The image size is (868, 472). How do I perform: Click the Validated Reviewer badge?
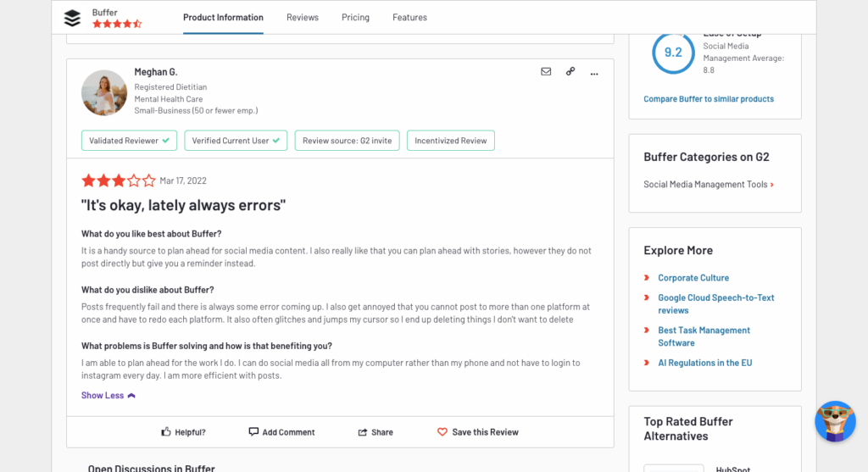(130, 141)
